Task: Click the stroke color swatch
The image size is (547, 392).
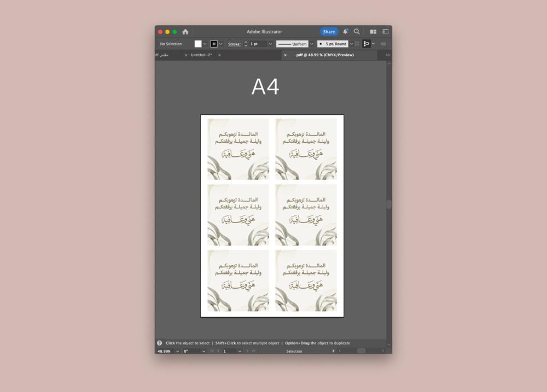Action: (214, 44)
